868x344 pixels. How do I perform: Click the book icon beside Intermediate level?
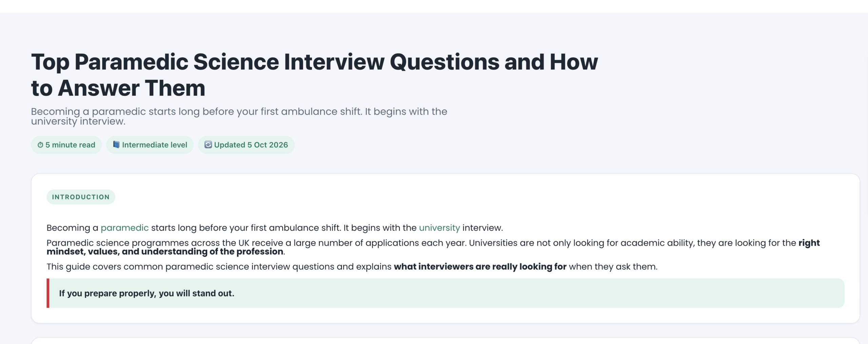116,145
